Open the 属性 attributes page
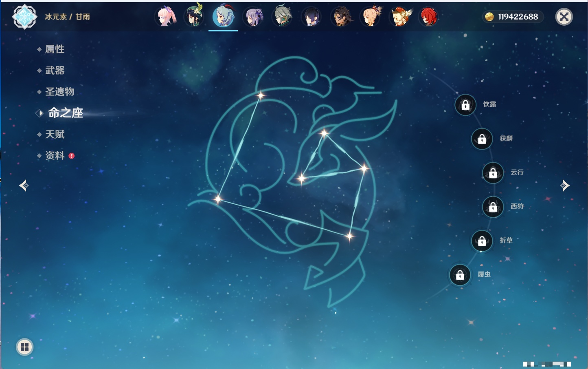This screenshot has width=588, height=369. pos(55,49)
